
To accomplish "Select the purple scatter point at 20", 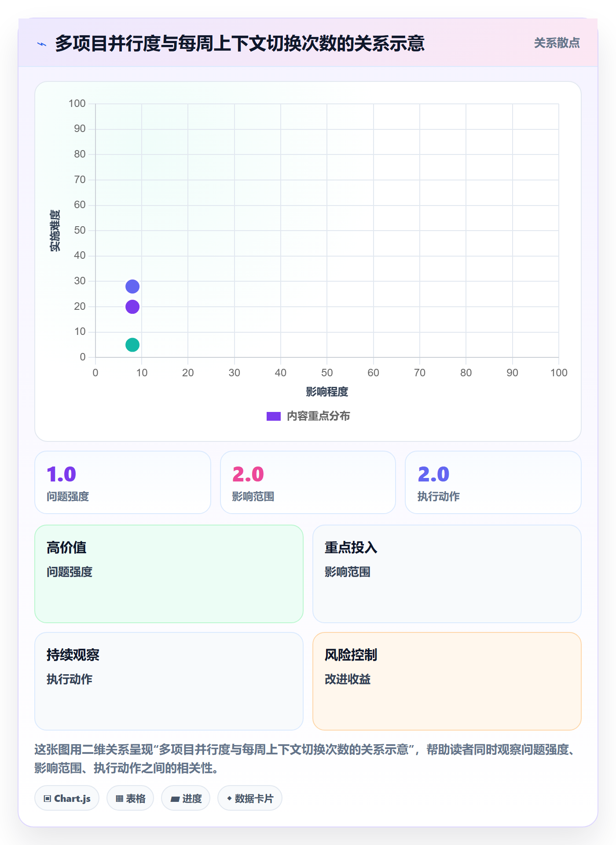I will coord(132,307).
